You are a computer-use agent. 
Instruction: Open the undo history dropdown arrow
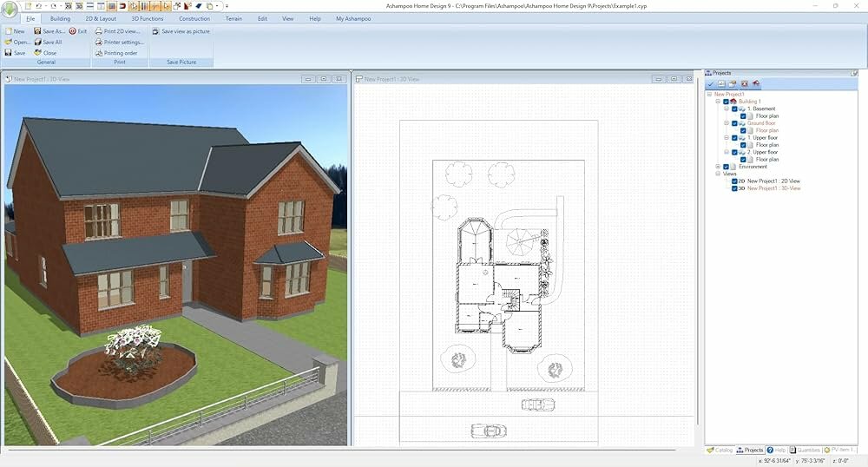coord(46,6)
